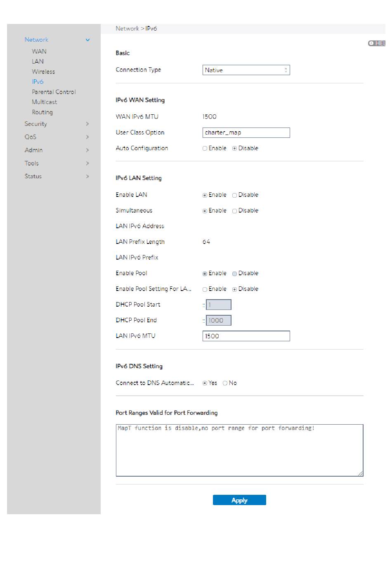The height and width of the screenshot is (586, 392).
Task: Select Enable for Enable LAN
Action: pos(205,195)
